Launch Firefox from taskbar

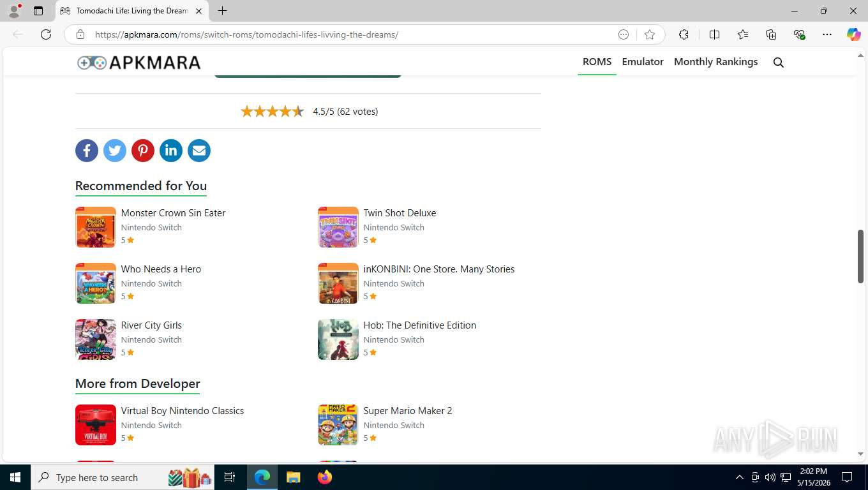325,477
